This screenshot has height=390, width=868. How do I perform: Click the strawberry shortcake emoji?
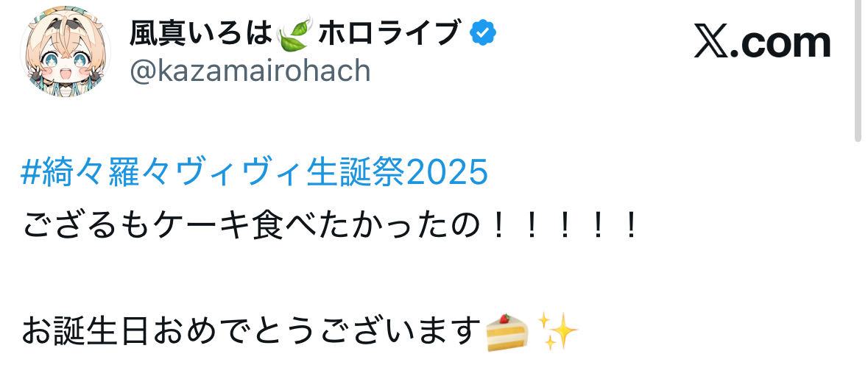[x=507, y=331]
